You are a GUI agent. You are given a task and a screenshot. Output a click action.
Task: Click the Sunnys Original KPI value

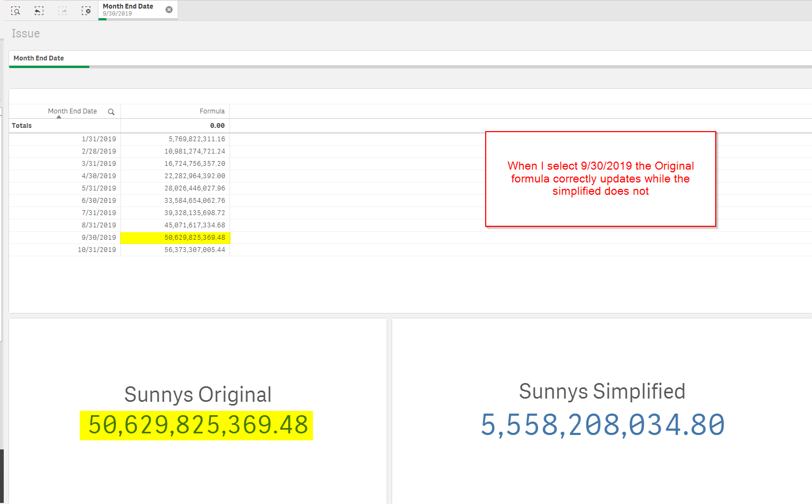(x=197, y=425)
